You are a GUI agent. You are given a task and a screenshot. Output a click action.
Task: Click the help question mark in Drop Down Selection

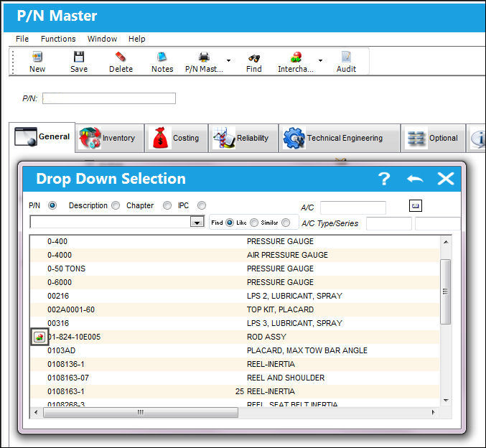[x=384, y=179]
